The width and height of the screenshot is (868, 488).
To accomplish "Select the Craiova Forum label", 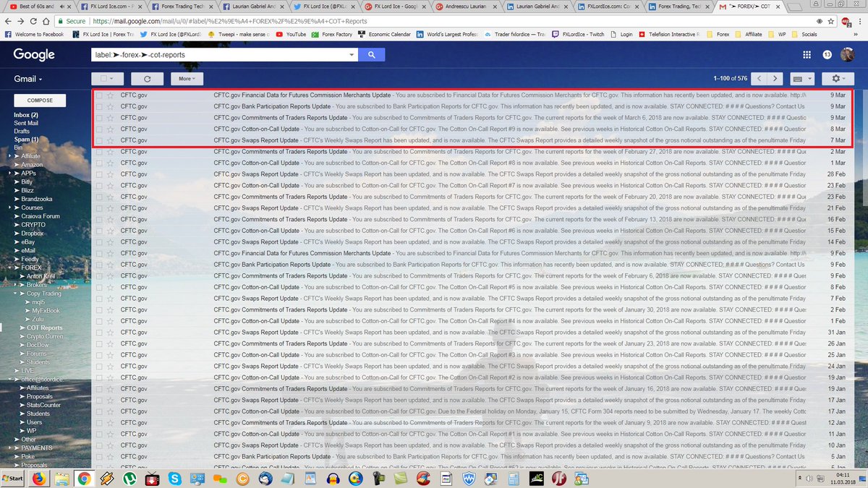I will 41,216.
